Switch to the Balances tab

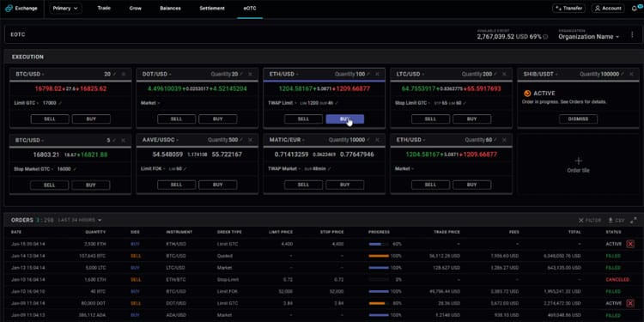click(x=170, y=9)
